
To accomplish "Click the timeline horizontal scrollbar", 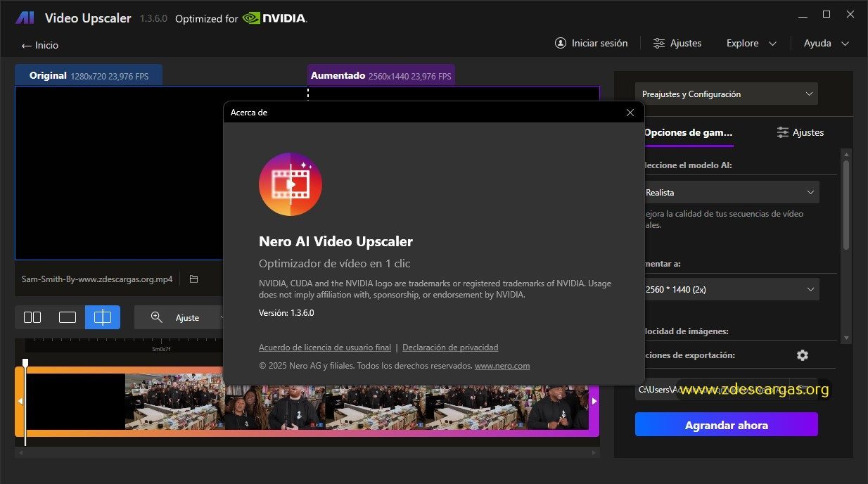I will tap(307, 453).
